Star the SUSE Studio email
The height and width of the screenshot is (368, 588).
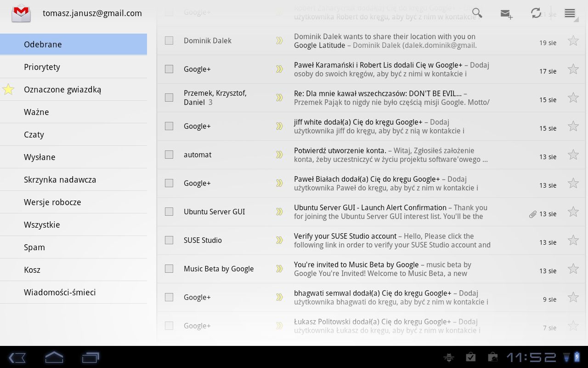[573, 241]
